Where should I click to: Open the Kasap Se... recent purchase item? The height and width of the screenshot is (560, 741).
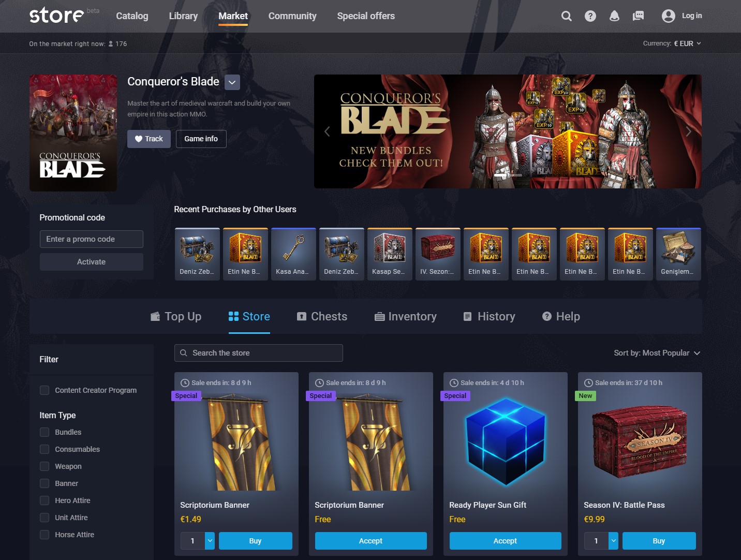click(x=390, y=254)
